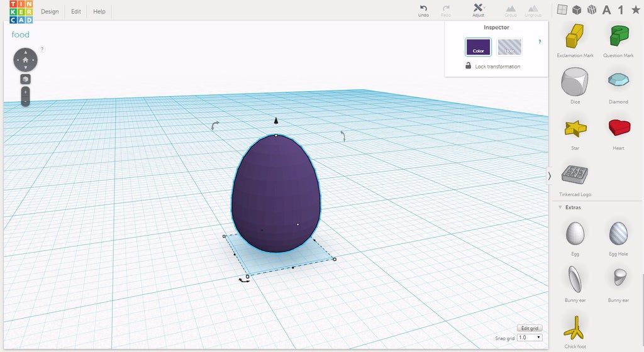Click the Tinkercad logo
This screenshot has width=644, height=352.
click(21, 12)
